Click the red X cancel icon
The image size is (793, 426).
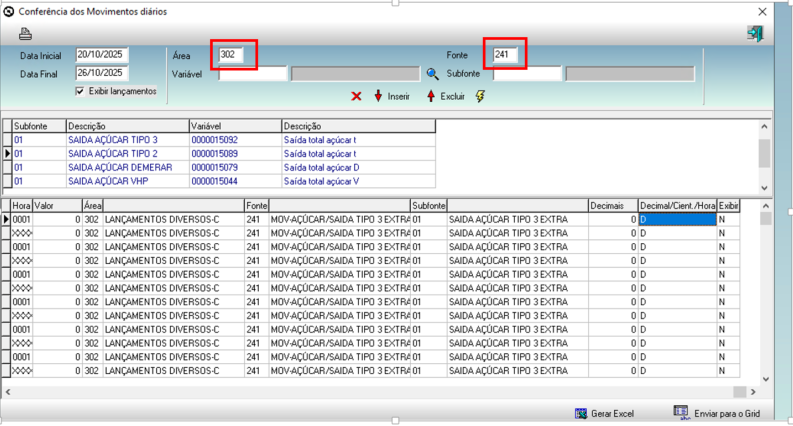pos(356,96)
